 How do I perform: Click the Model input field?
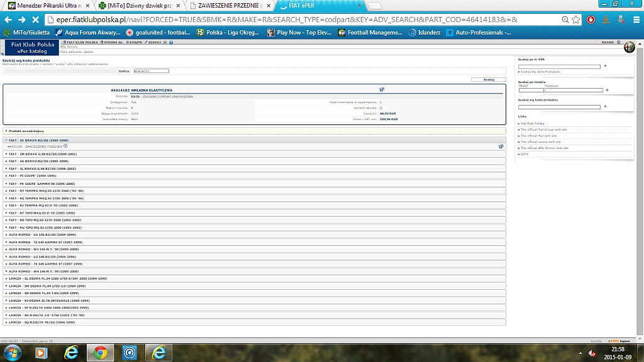(531, 90)
